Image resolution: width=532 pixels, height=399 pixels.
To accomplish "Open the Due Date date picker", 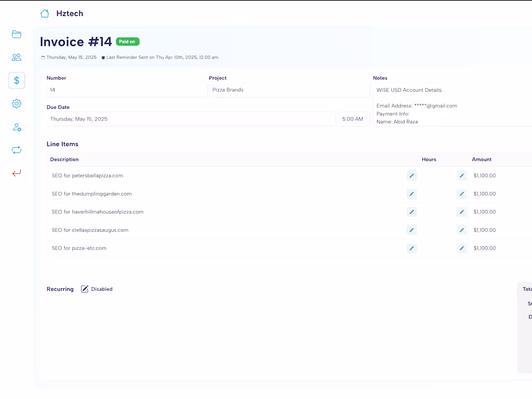I will (x=191, y=118).
